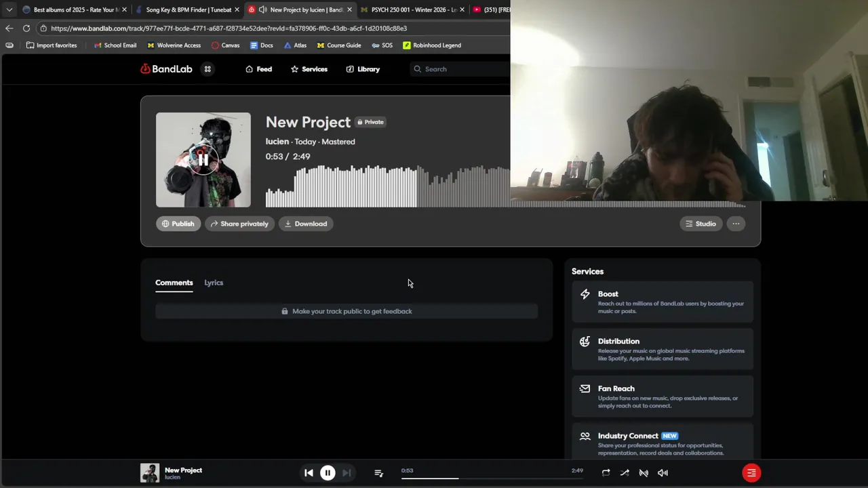Open the player queue list
868x488 pixels.
point(378,473)
